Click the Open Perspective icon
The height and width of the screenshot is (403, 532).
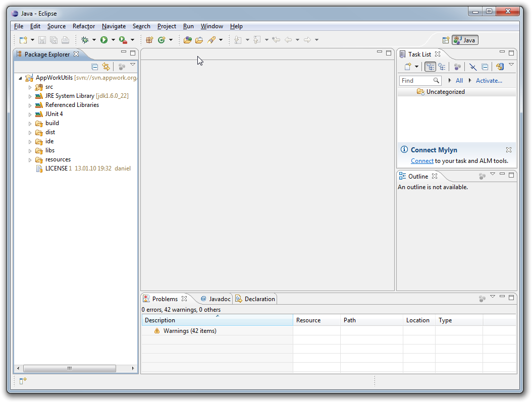click(446, 40)
